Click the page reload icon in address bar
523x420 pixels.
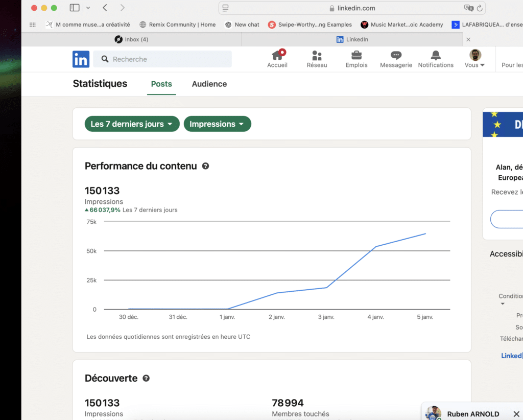pyautogui.click(x=479, y=8)
